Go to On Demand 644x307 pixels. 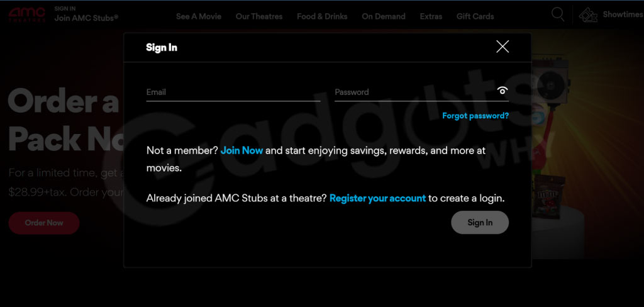pos(384,16)
